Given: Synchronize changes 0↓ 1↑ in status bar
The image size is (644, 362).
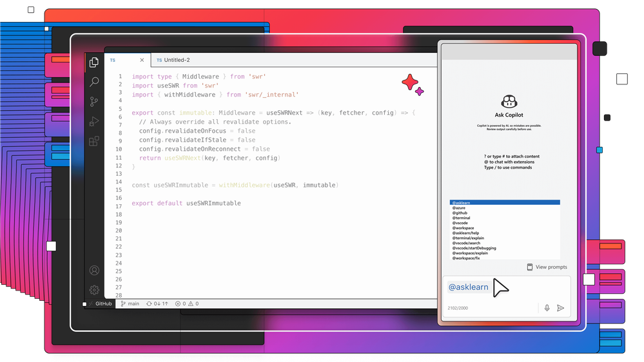Looking at the screenshot, I should 157,304.
